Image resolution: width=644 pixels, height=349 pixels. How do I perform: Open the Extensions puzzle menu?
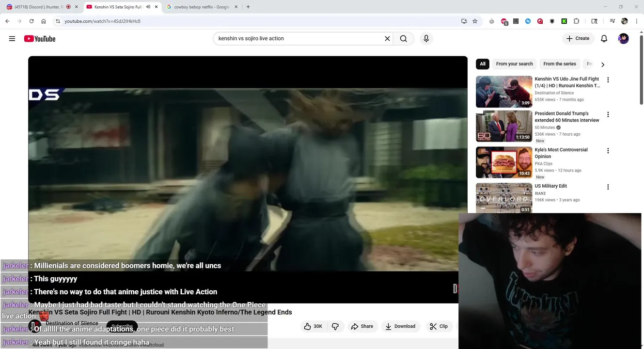coord(576,21)
